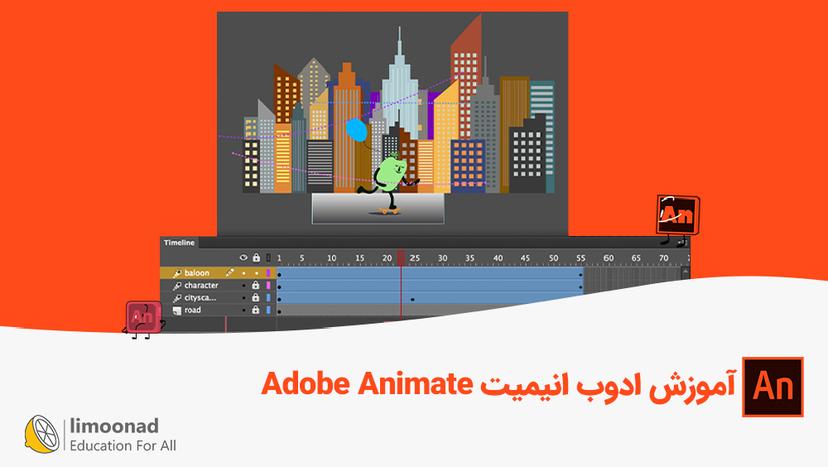Screen dimensions: 828x467
Task: Click the red playhead marker on the ruler
Action: [x=401, y=258]
